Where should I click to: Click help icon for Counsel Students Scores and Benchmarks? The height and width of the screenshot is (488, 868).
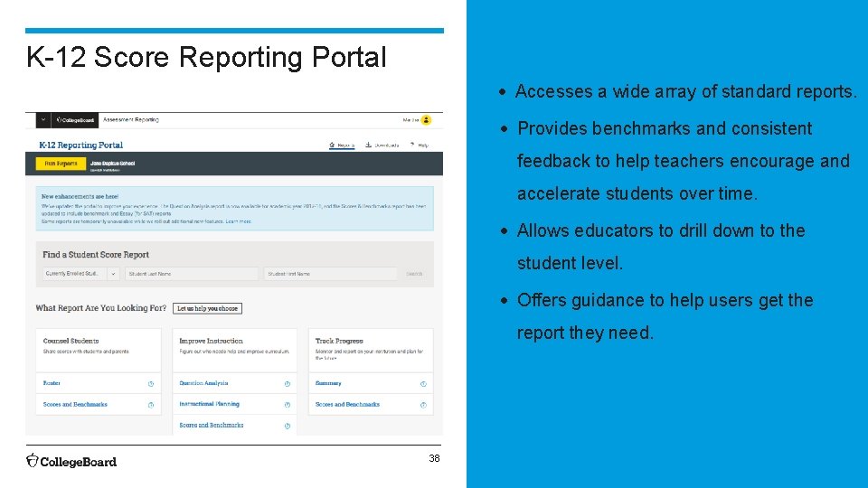[x=151, y=405]
